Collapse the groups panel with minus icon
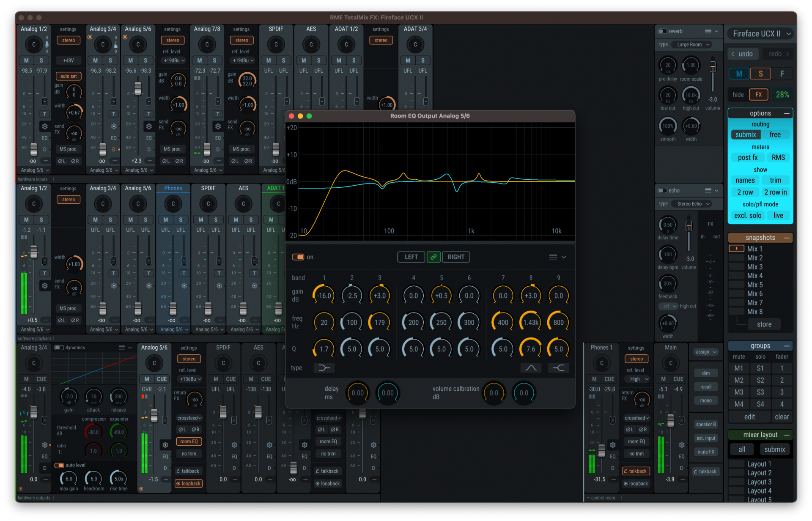 (x=787, y=346)
